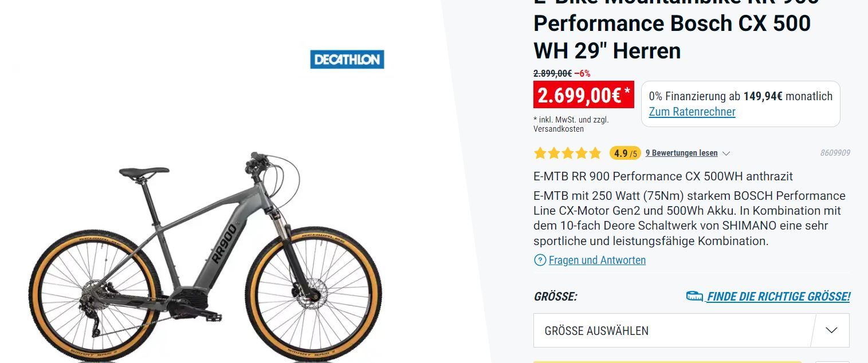Click the measuring tape icon
Image resolution: width=868 pixels, height=363 pixels.
(x=694, y=297)
